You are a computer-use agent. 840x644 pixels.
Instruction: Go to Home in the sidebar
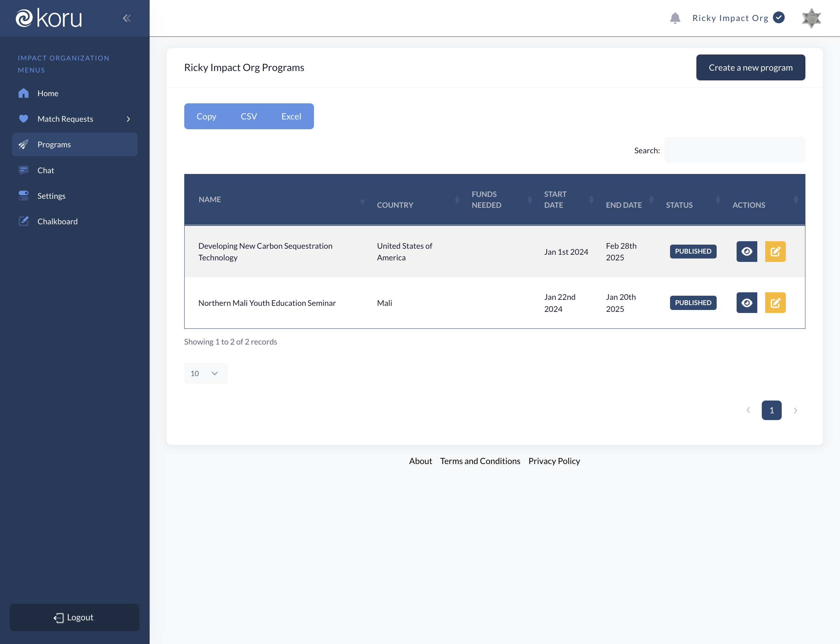pos(74,93)
